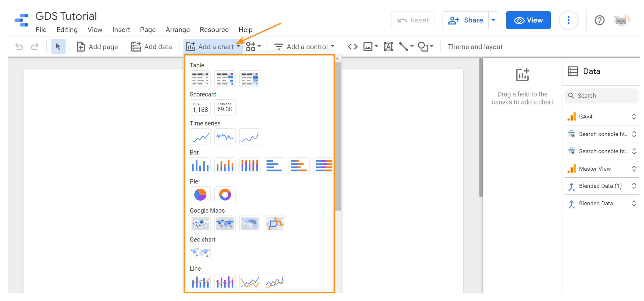Viewport: 644px width, 301px height.
Task: Open the Page menu
Action: click(148, 30)
